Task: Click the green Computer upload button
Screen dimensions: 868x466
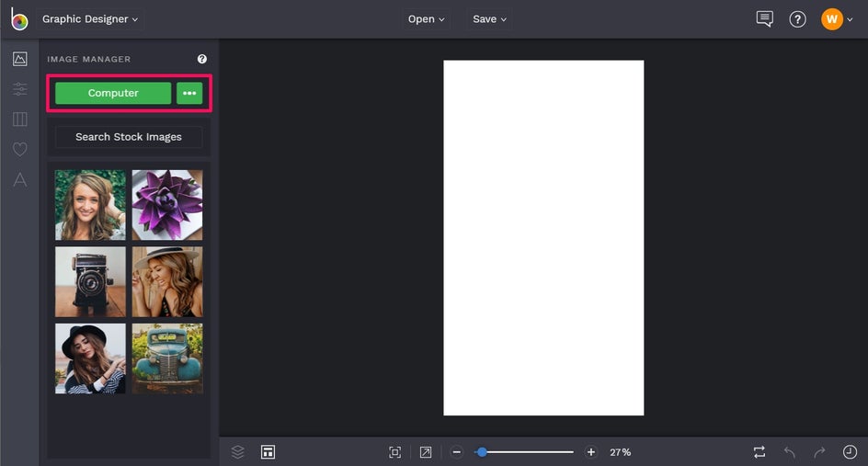Action: click(x=113, y=93)
